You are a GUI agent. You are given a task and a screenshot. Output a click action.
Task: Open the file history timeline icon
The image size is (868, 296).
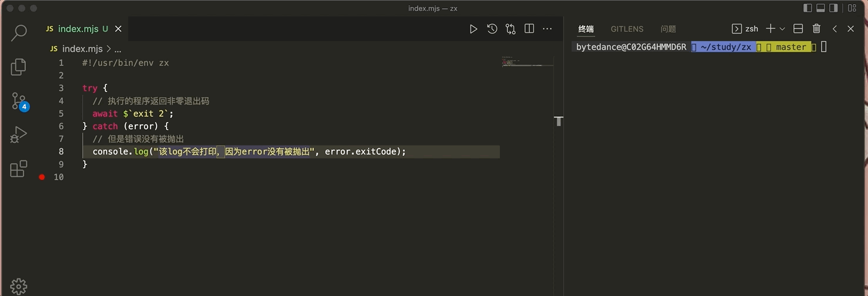(492, 29)
